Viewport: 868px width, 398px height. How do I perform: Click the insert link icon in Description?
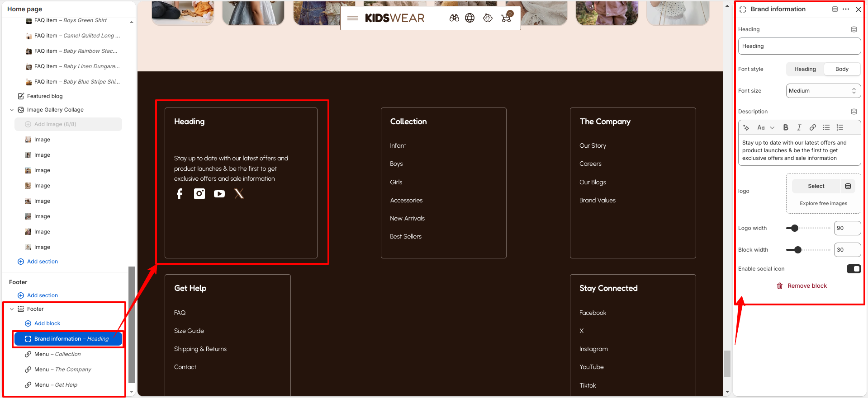813,128
